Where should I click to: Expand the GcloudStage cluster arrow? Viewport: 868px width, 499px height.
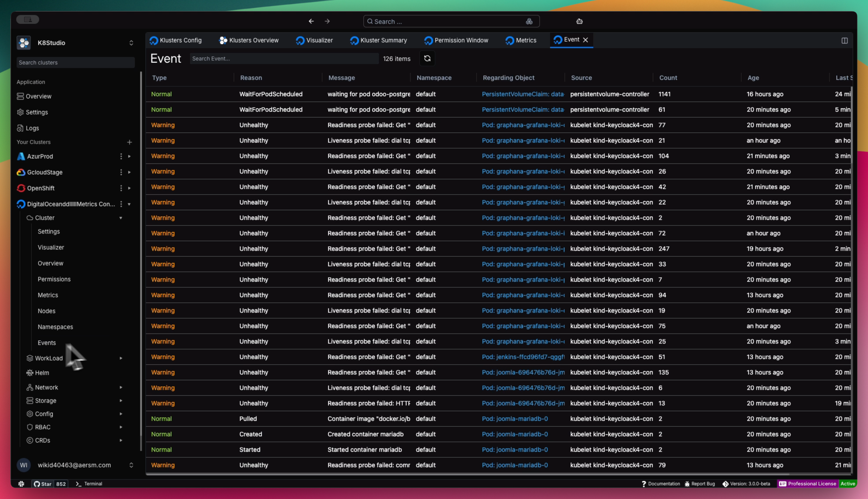(x=129, y=172)
